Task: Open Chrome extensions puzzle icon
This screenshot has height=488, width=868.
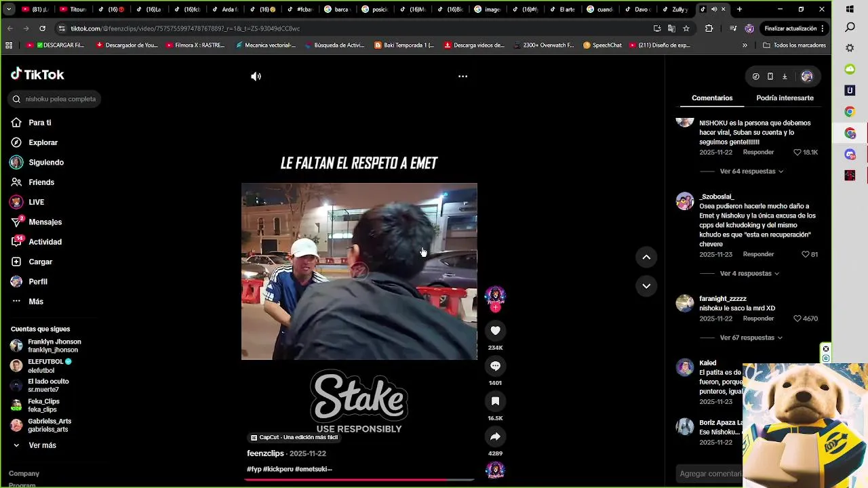Action: pos(709,28)
